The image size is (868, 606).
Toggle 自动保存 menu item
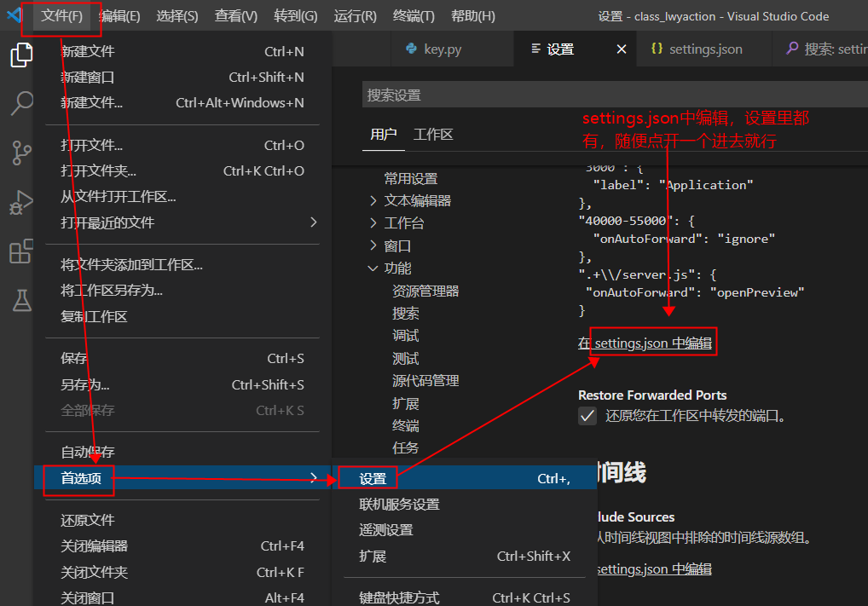[x=182, y=452]
